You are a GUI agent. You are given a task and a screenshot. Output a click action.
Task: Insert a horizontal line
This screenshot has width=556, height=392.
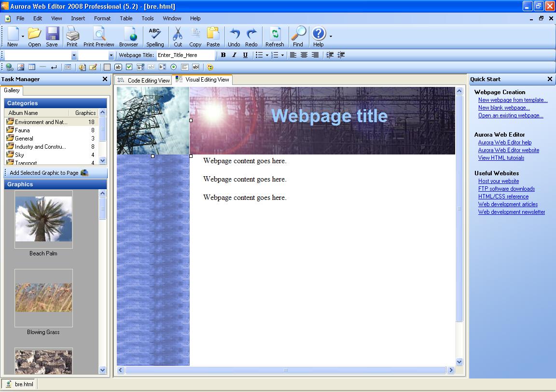(x=43, y=67)
